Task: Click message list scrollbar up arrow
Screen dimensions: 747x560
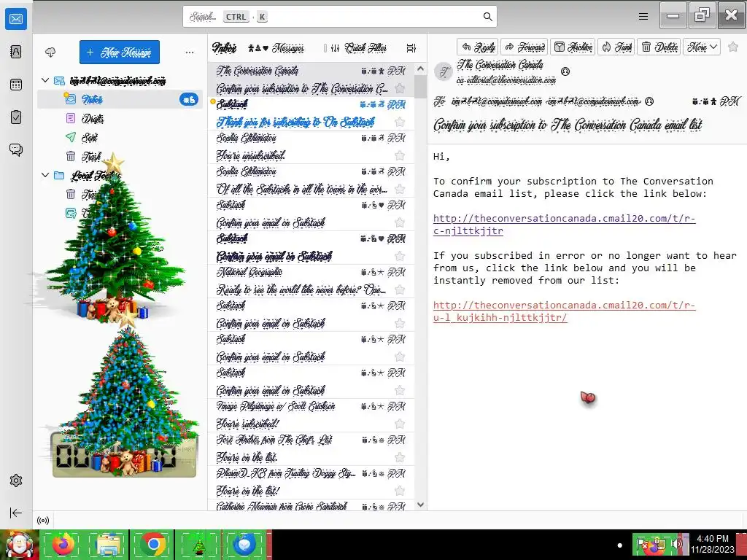Action: 420,69
